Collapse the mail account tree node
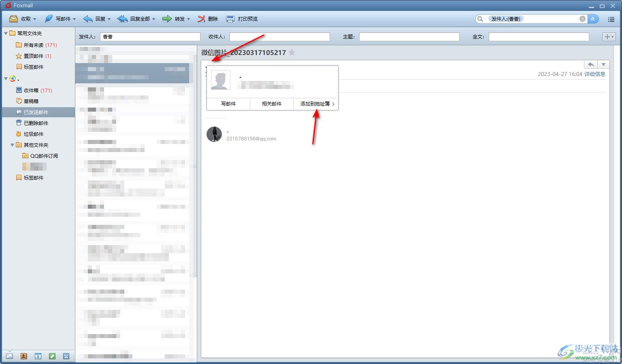Viewport: 622px width, 364px height. click(6, 78)
